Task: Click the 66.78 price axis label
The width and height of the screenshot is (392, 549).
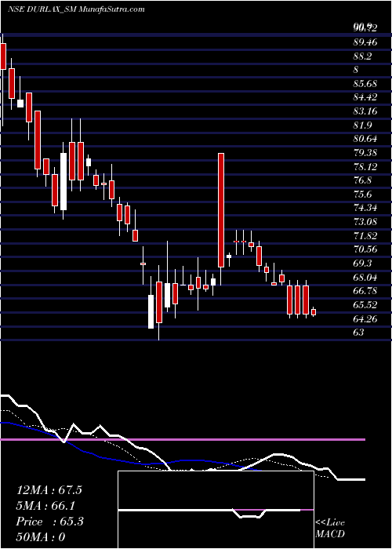Action: (365, 291)
